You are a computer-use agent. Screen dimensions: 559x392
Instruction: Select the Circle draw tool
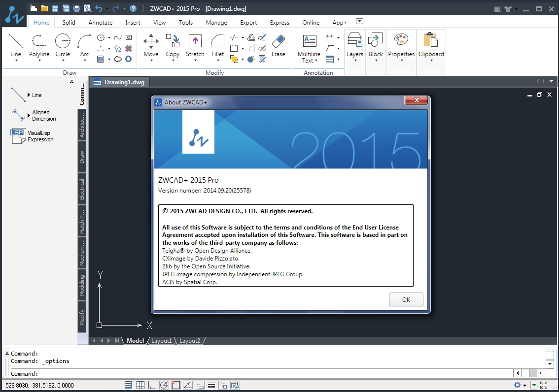tap(63, 45)
